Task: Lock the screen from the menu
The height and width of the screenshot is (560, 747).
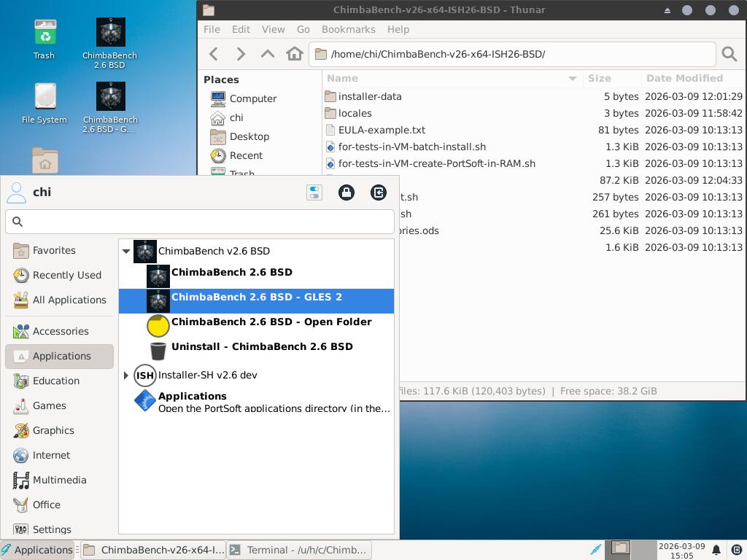Action: (x=347, y=192)
